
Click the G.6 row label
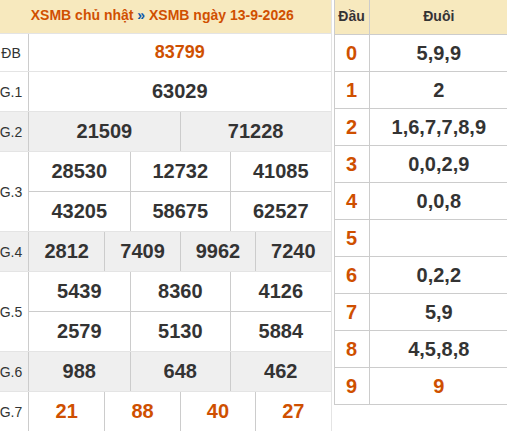pyautogui.click(x=11, y=372)
